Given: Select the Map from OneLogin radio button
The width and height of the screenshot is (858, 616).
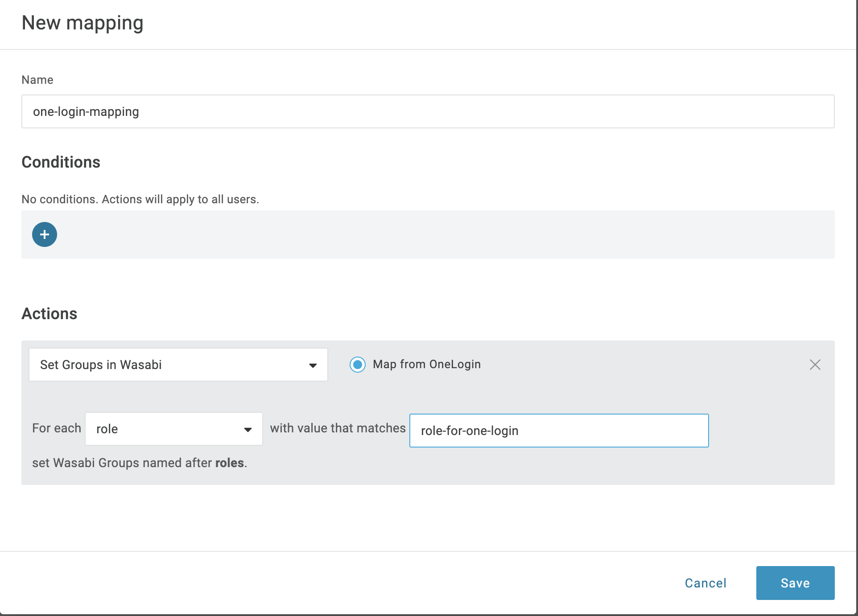Looking at the screenshot, I should 358,365.
